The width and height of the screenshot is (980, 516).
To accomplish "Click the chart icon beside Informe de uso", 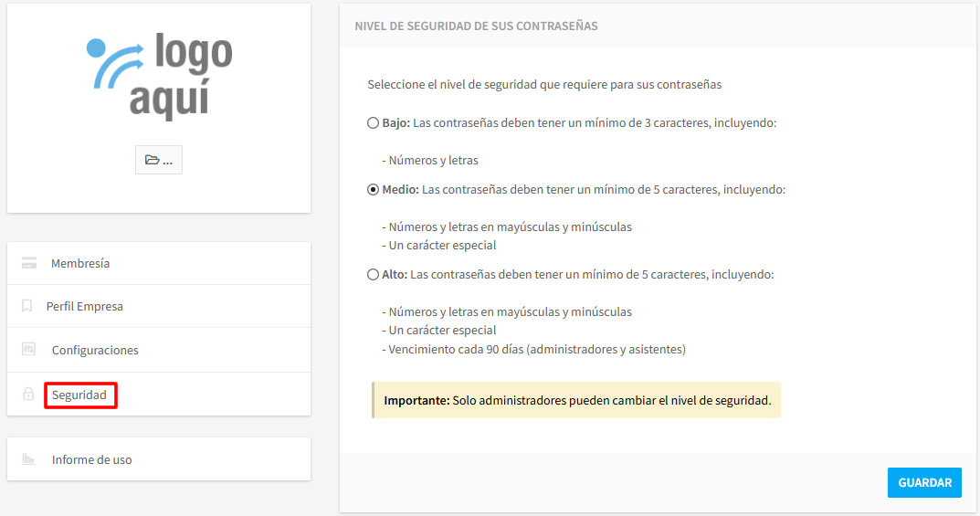I will pos(28,459).
